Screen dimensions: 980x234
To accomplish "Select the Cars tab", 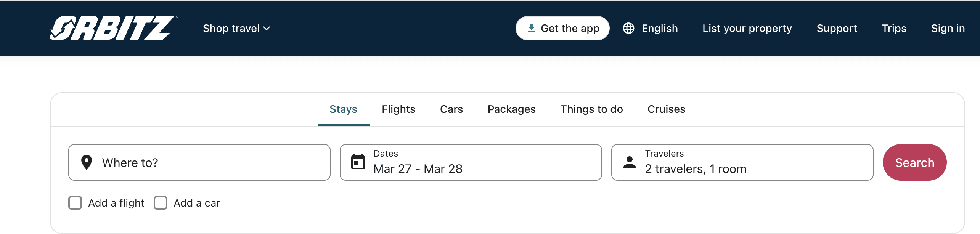I will 451,109.
